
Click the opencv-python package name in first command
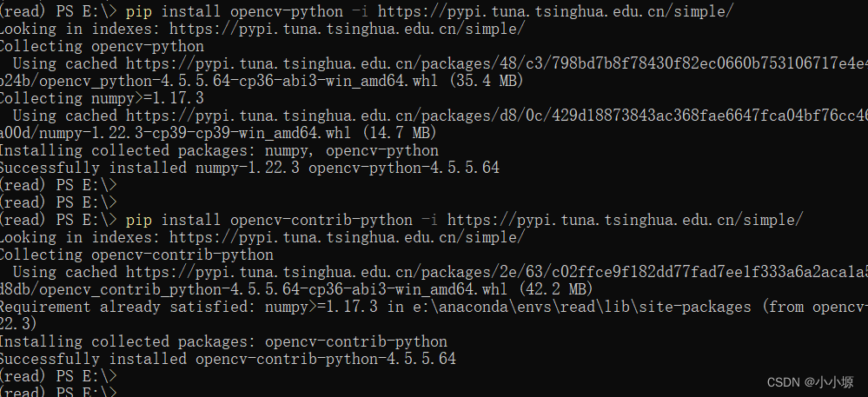(287, 11)
